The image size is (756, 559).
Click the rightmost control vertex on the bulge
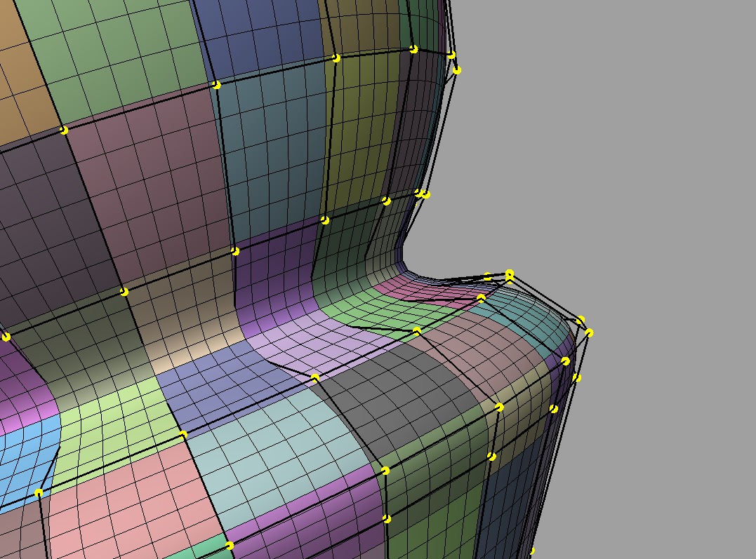(589, 332)
